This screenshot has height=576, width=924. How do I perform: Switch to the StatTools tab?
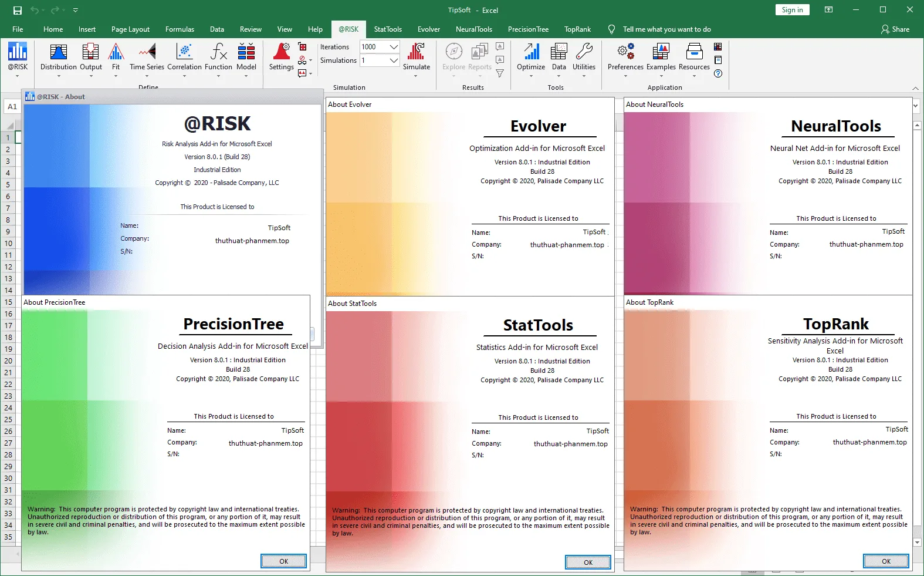pos(388,29)
